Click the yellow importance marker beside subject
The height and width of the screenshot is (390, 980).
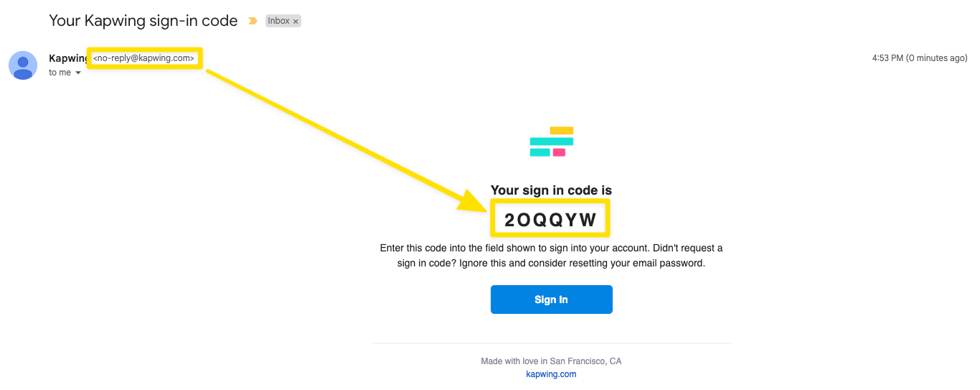pyautogui.click(x=253, y=22)
